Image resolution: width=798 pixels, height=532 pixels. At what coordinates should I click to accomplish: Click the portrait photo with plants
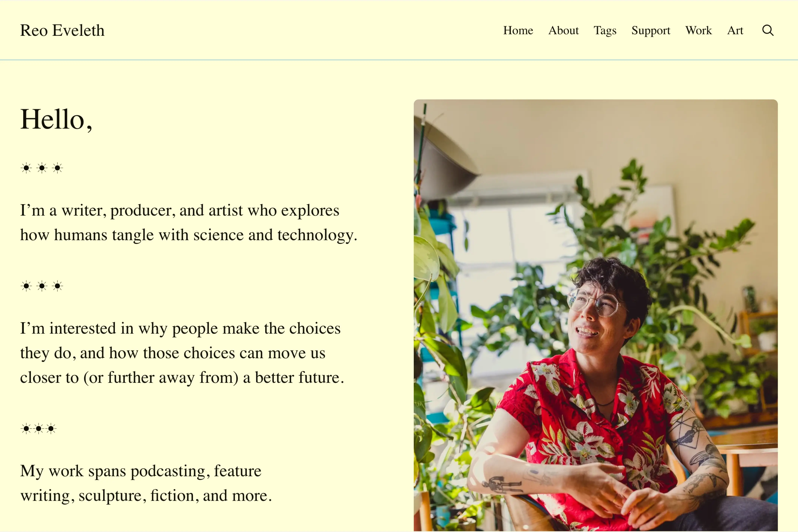click(596, 315)
